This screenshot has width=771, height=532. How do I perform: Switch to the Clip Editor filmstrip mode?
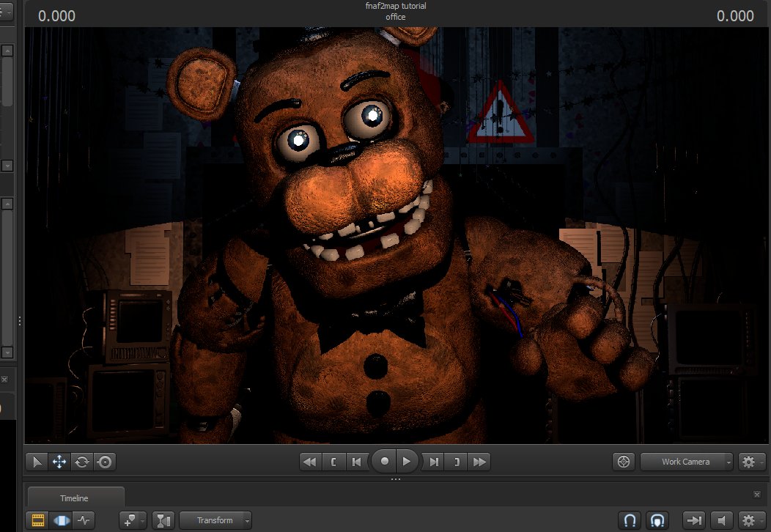[38, 520]
